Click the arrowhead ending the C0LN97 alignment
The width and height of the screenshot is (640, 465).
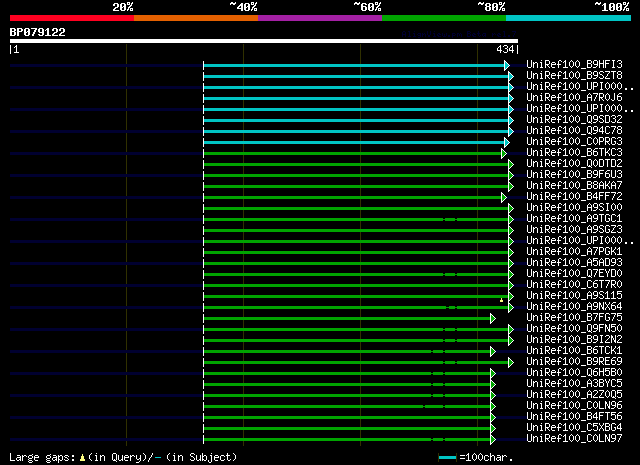click(493, 440)
